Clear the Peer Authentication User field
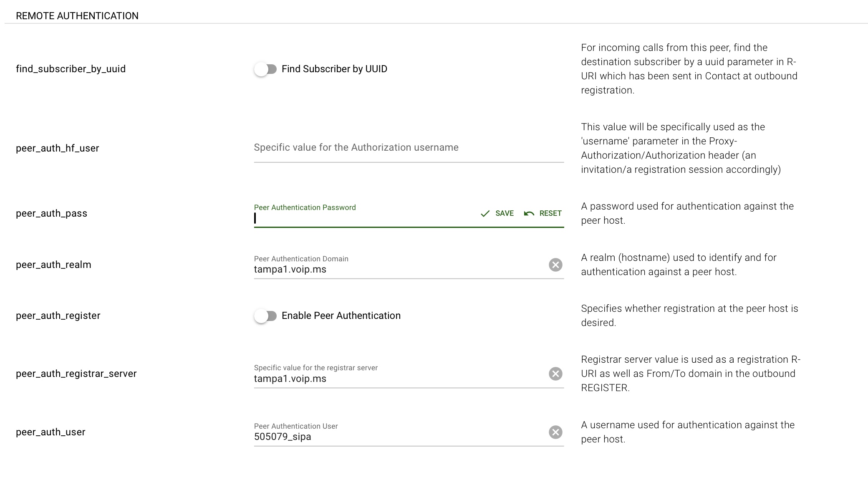The height and width of the screenshot is (480, 868). click(555, 432)
